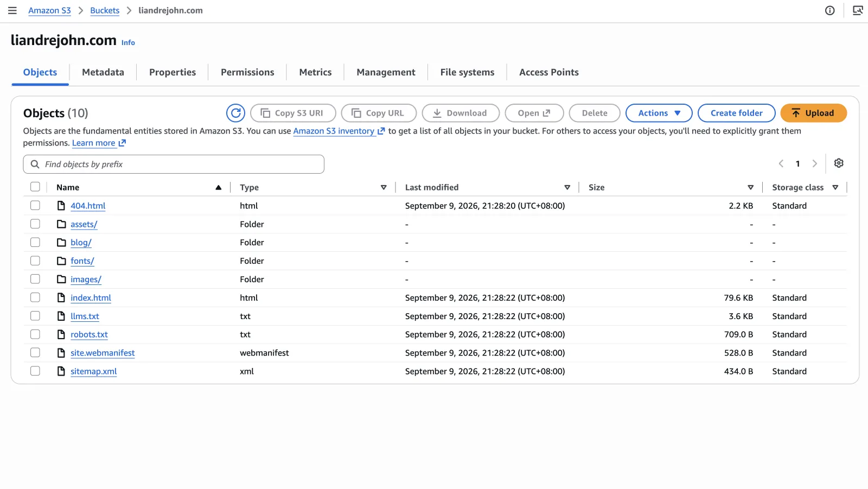Screen dimensions: 868x489
Task: Click the file icon beside sitemap.xml
Action: pyautogui.click(x=61, y=371)
